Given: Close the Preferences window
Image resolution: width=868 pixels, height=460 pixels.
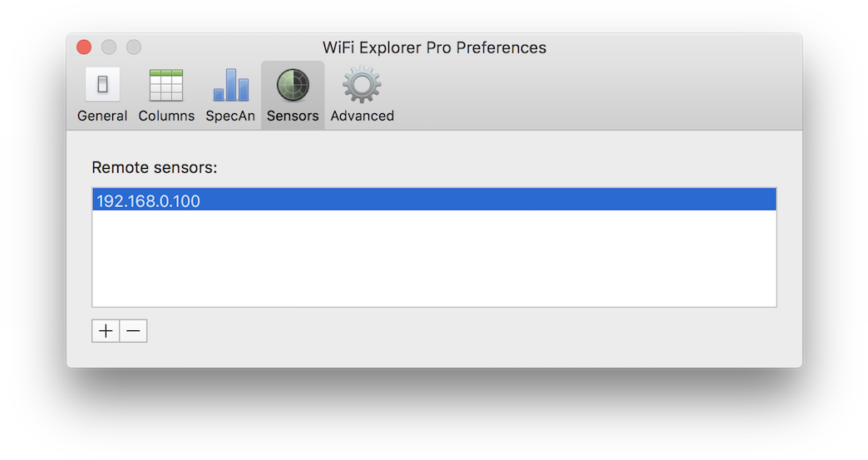Looking at the screenshot, I should tap(83, 47).
